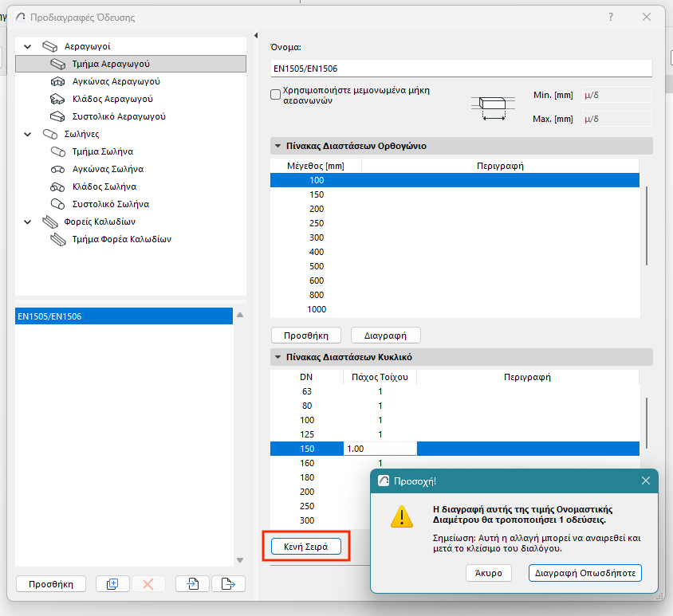Viewport: 673px width, 616px height.
Task: Close the Προσοχή! warning dialog
Action: click(646, 481)
